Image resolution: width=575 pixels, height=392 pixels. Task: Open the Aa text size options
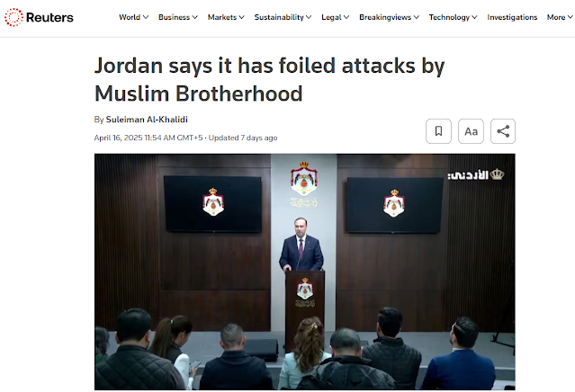(x=471, y=131)
